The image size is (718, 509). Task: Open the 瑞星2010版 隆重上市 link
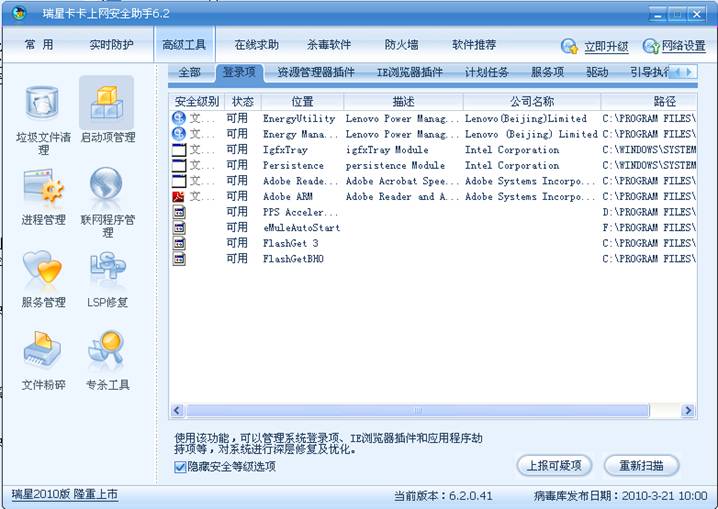click(65, 495)
